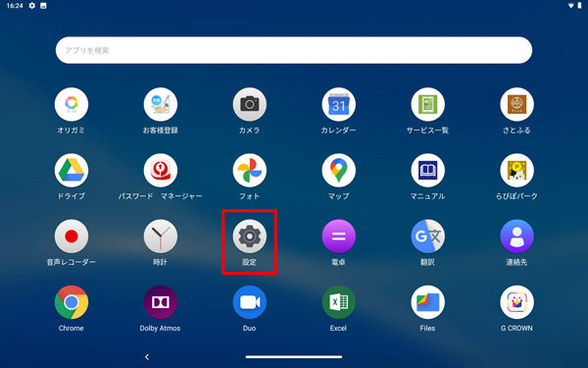Launch the サービス一覧 app
The width and height of the screenshot is (588, 368).
pyautogui.click(x=428, y=104)
